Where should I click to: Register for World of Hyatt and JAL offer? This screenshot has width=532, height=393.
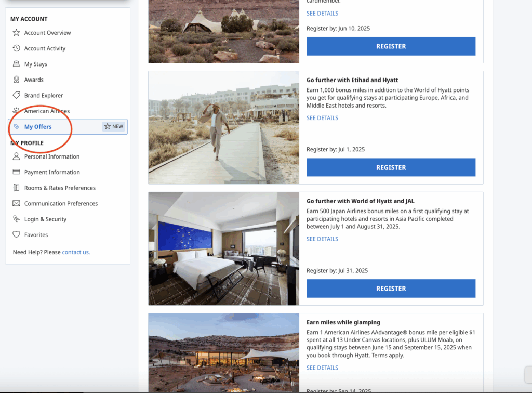[391, 289]
